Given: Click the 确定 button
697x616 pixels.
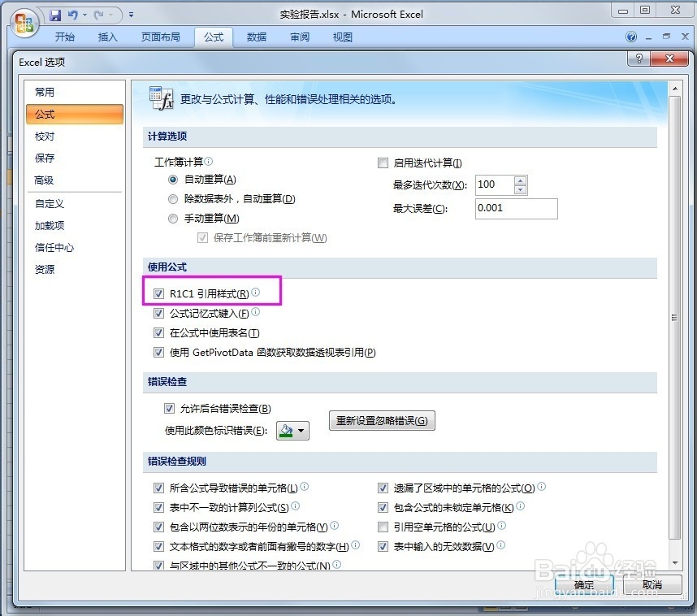Looking at the screenshot, I should pyautogui.click(x=584, y=584).
